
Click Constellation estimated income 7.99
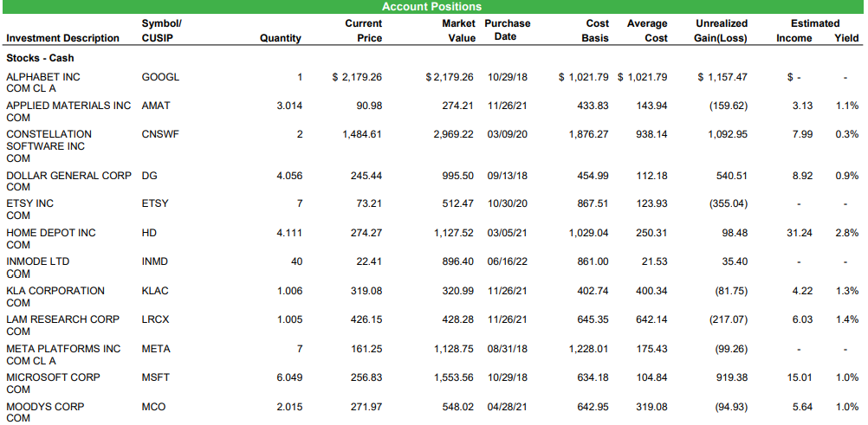tap(802, 134)
